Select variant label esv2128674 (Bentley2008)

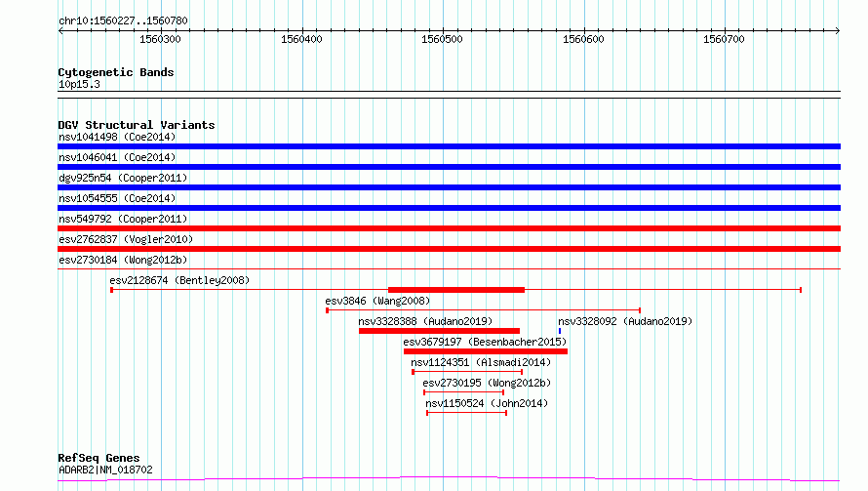tap(179, 280)
